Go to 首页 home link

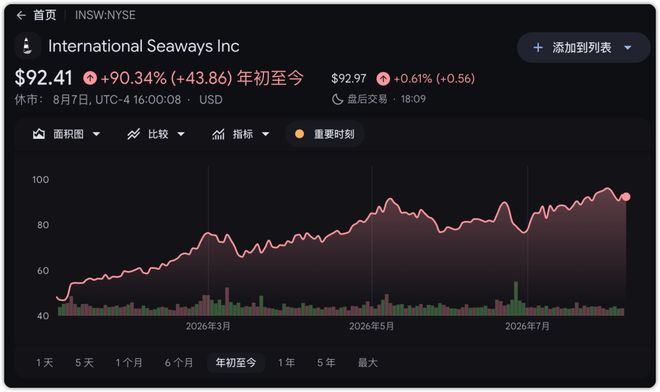point(45,15)
